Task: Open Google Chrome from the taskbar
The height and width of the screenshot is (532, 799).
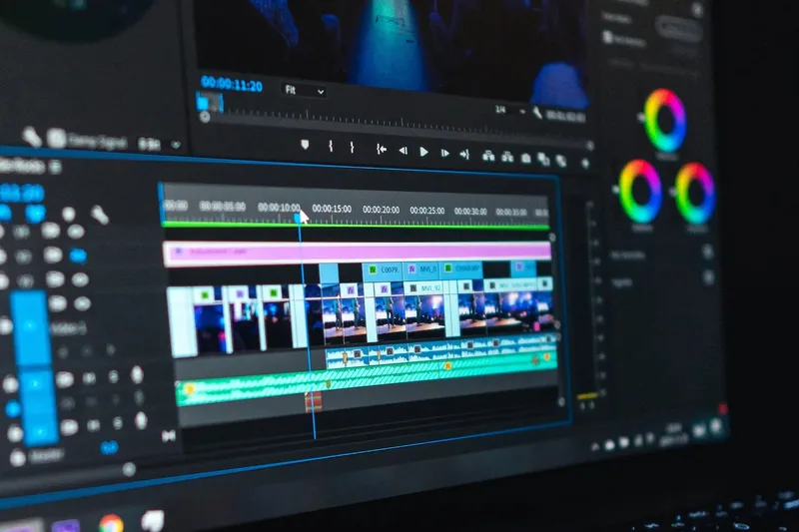Action: pyautogui.click(x=111, y=524)
